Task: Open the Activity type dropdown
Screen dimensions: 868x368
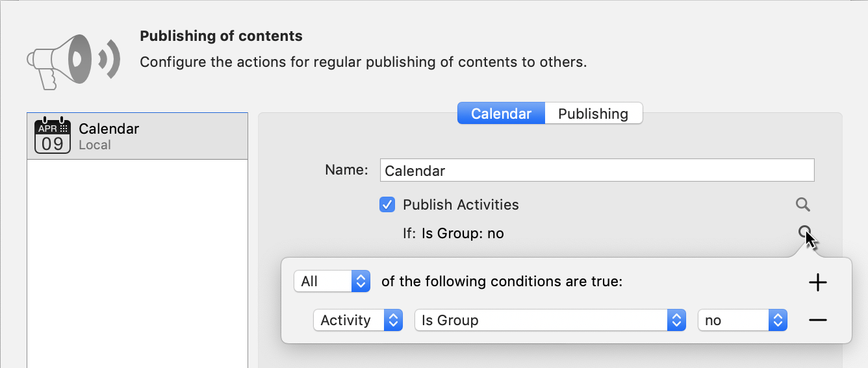Action: [x=358, y=320]
